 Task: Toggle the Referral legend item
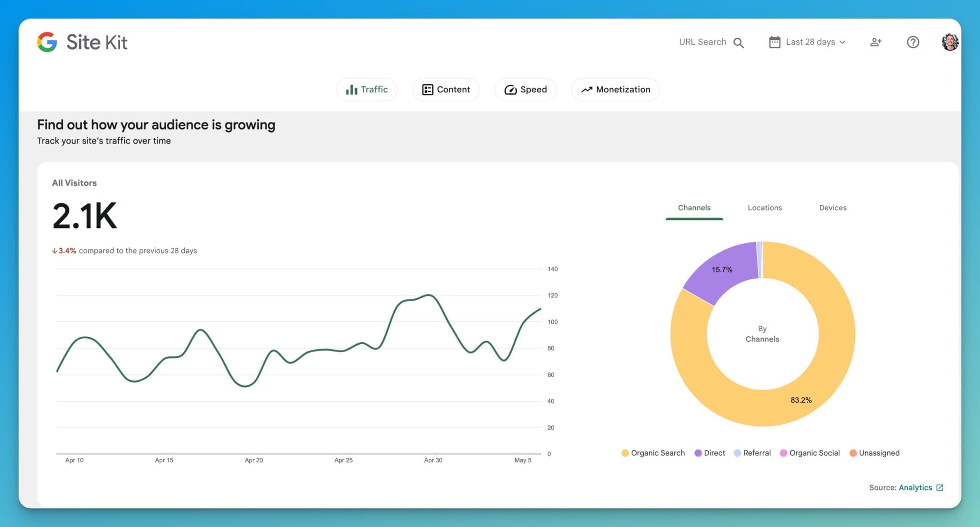pos(752,453)
